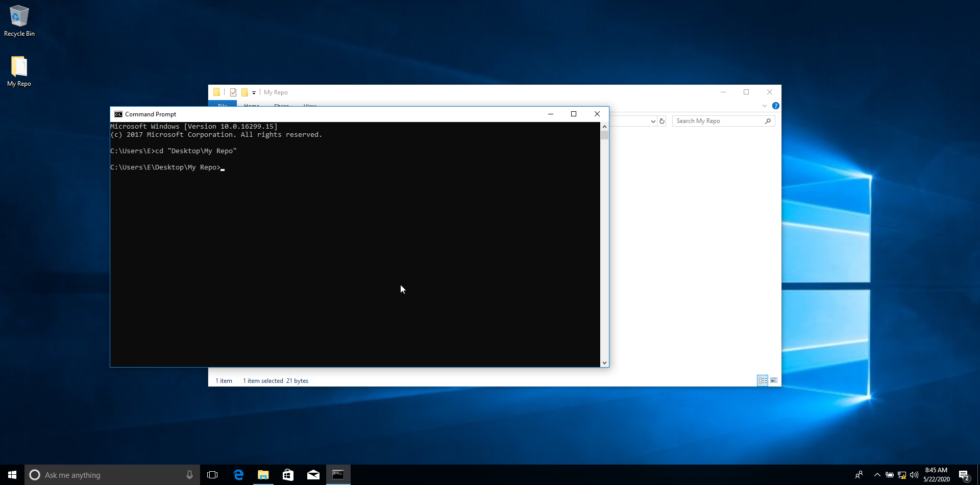Open File Explorer taskbar icon
This screenshot has width=980, height=485.
[263, 475]
